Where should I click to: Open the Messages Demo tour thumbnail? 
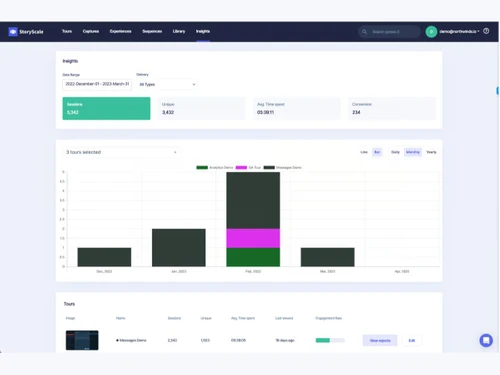(x=82, y=340)
